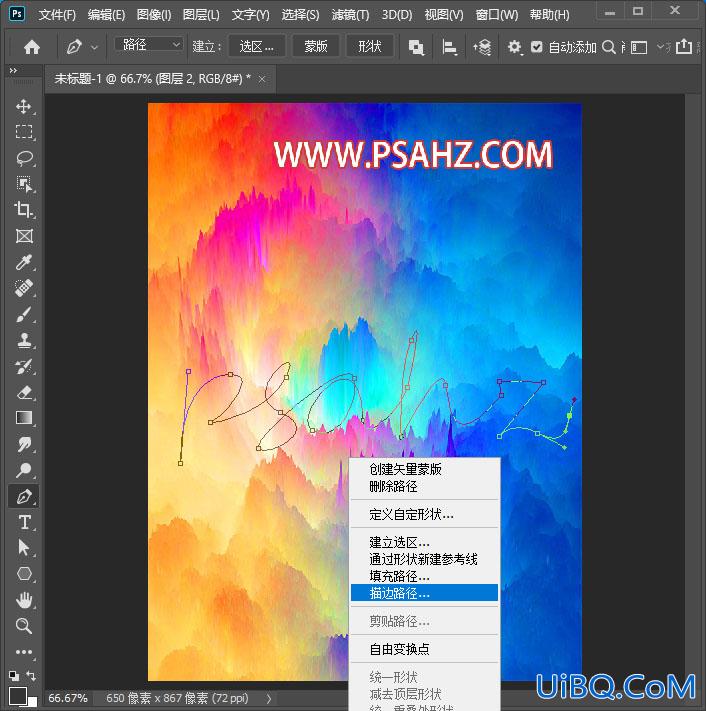
Task: Select the Frame tool
Action: 24,236
